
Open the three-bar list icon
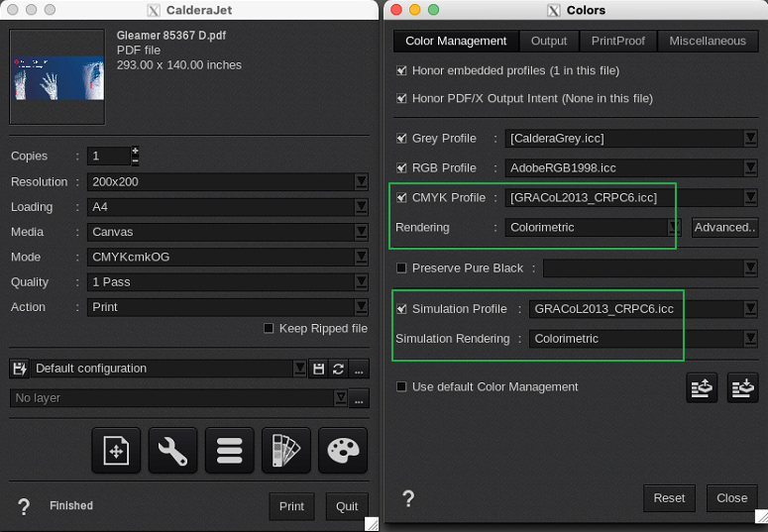[x=229, y=452]
